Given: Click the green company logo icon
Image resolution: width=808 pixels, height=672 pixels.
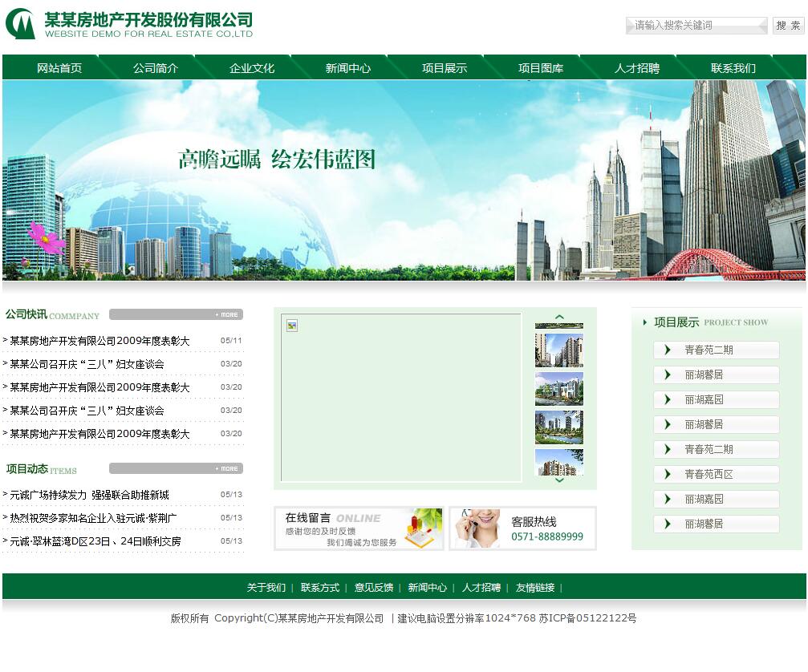Looking at the screenshot, I should [x=20, y=23].
